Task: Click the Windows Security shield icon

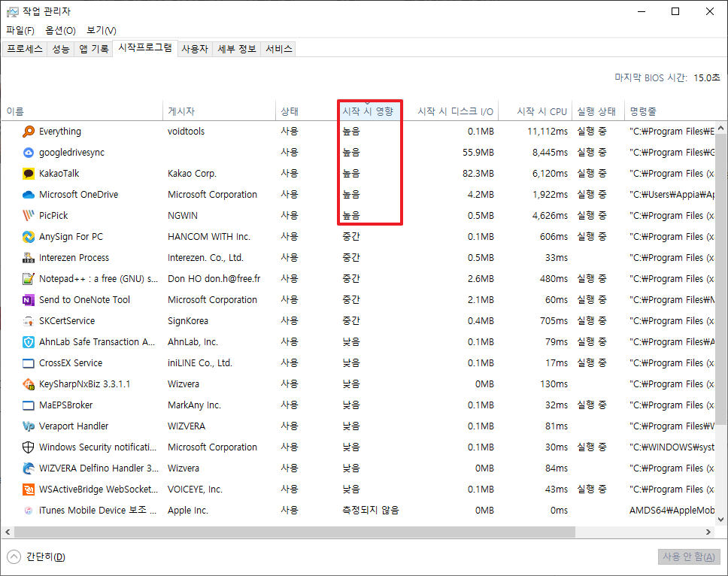Action: pos(29,447)
